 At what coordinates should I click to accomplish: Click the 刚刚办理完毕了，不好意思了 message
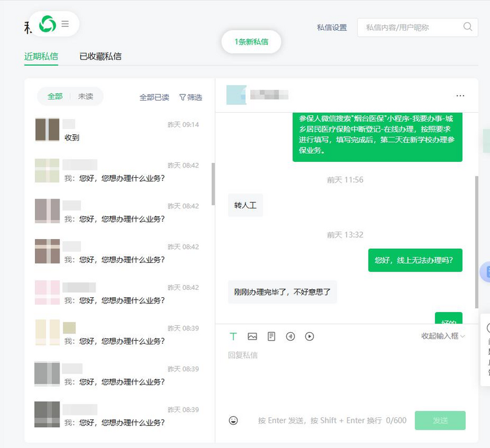pos(282,292)
